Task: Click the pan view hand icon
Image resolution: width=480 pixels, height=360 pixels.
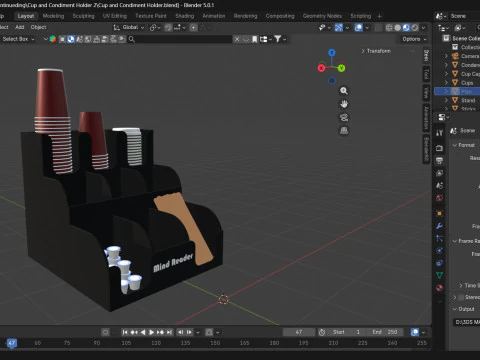Action: pyautogui.click(x=344, y=104)
